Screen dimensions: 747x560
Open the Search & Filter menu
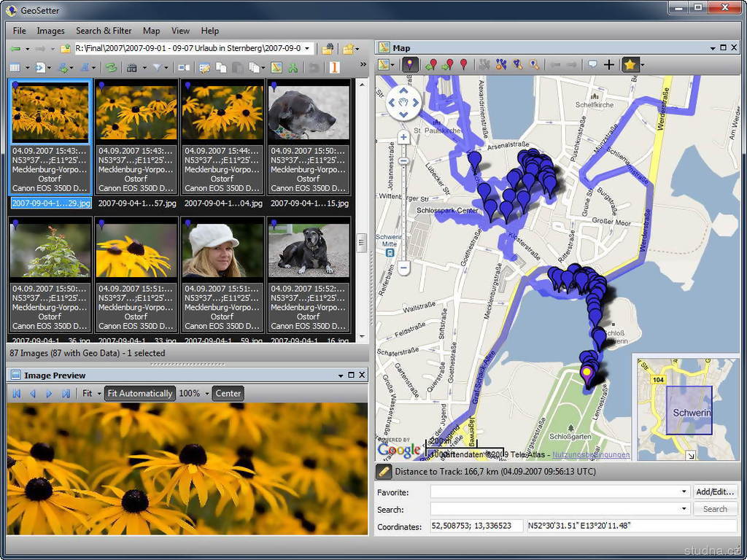tap(104, 31)
